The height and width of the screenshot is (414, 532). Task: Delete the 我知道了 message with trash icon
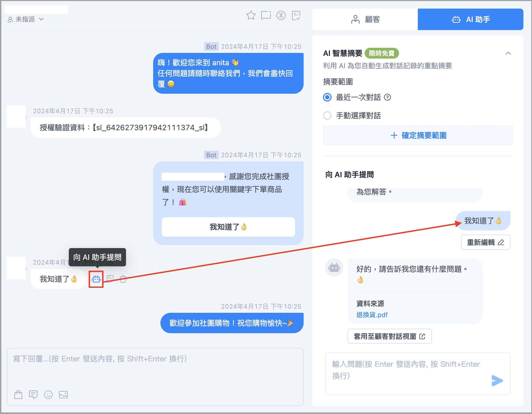[123, 279]
